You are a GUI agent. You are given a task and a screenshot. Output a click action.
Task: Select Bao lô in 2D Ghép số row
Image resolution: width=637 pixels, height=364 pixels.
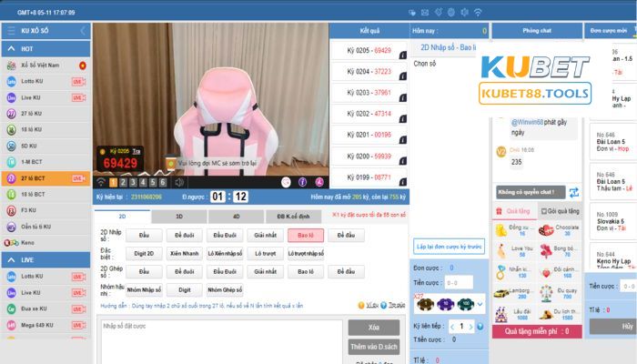tap(306, 271)
